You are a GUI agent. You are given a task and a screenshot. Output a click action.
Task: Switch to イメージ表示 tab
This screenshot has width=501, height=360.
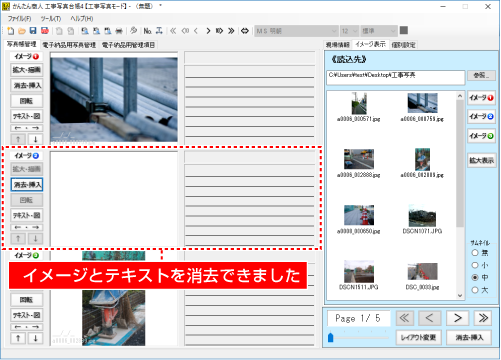click(370, 44)
